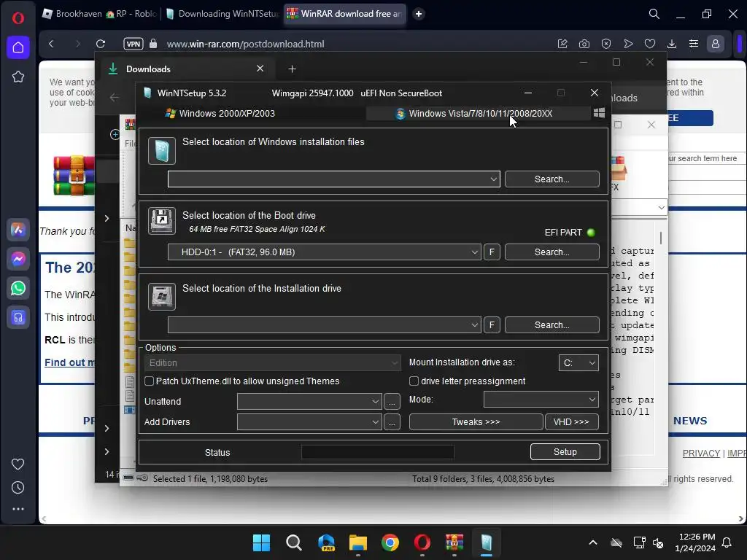Open the Player headphones sidebar icon
Screen dimensions: 747x560
coord(18,317)
